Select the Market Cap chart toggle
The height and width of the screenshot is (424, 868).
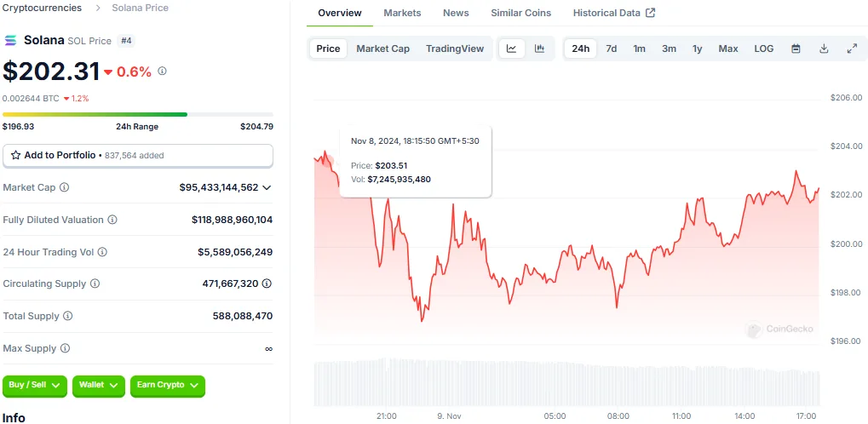point(383,49)
